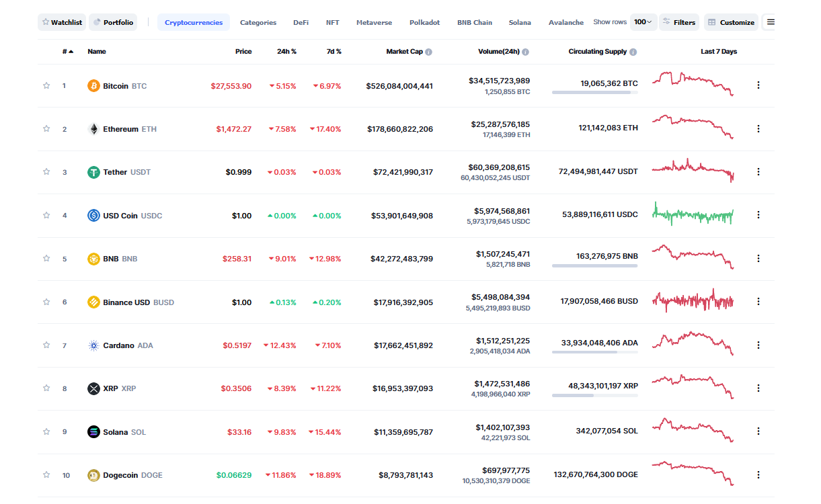Screen dimensions: 821x504
Task: Click the Market Cap info icon
Action: tap(429, 52)
